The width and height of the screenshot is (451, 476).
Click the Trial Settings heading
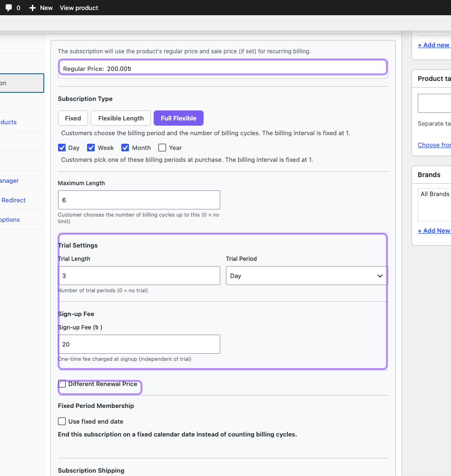[x=78, y=245]
